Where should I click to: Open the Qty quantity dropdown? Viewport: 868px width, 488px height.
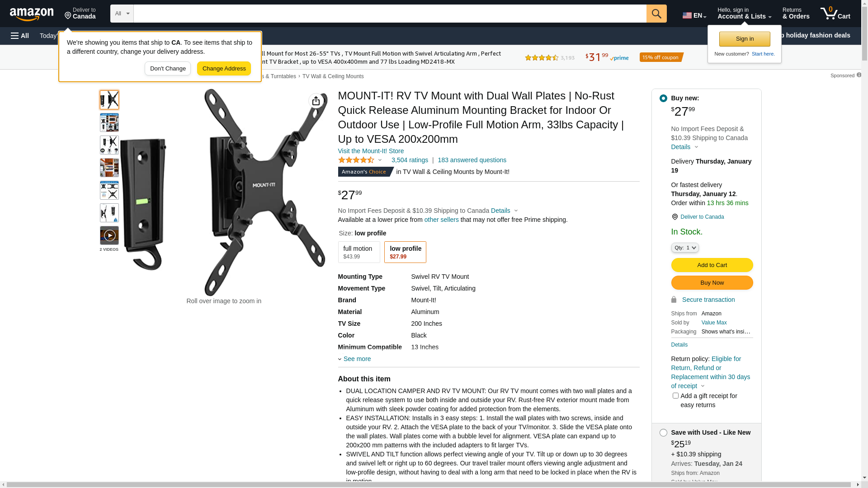pyautogui.click(x=685, y=248)
